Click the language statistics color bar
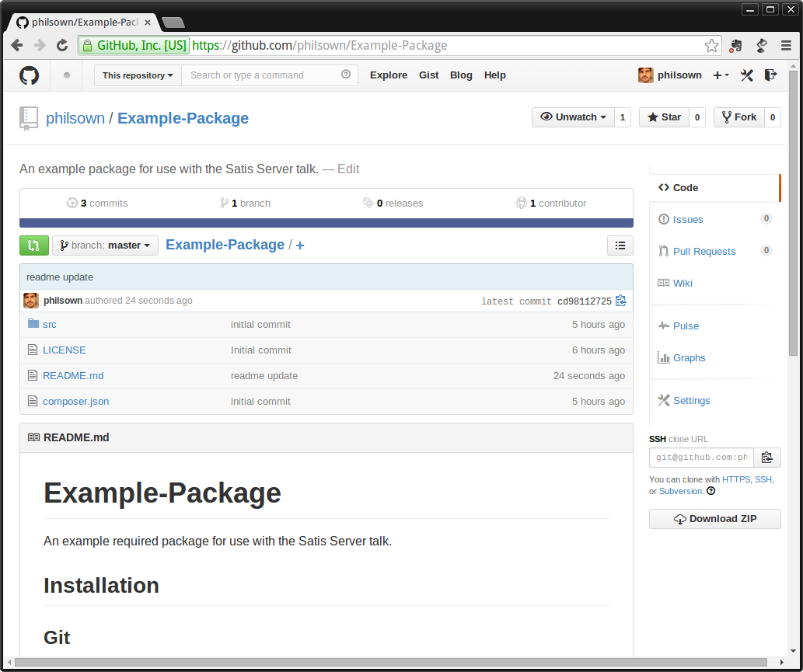The width and height of the screenshot is (803, 672). [x=326, y=223]
